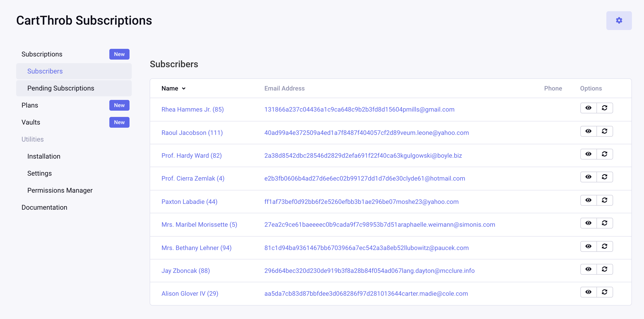Click email ending moshe23@yahoo.com

click(x=361, y=202)
